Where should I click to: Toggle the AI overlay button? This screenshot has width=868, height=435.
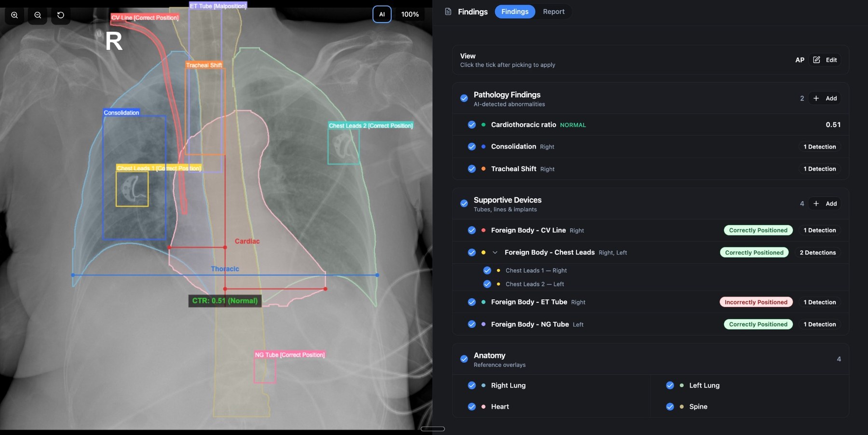point(382,14)
